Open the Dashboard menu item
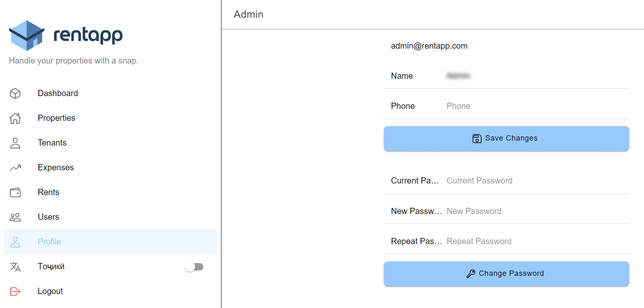Viewport: 644px width, 308px height. (58, 94)
